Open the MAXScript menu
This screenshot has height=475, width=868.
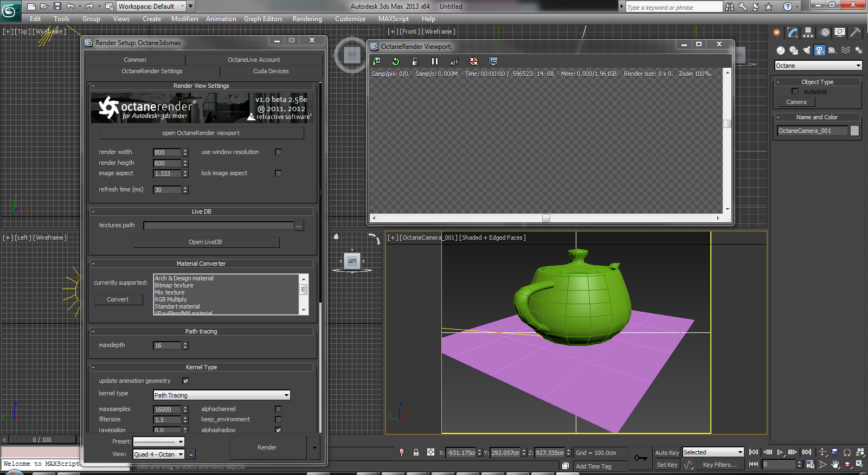[394, 19]
